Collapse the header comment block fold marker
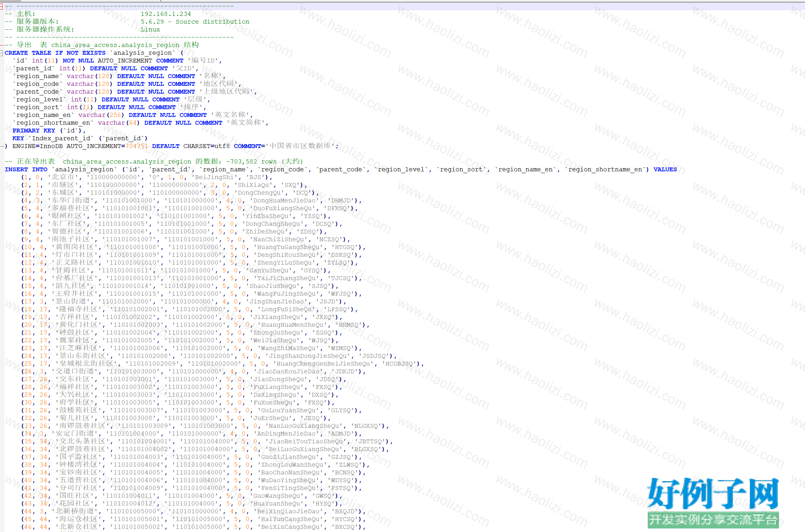 tap(1, 6)
